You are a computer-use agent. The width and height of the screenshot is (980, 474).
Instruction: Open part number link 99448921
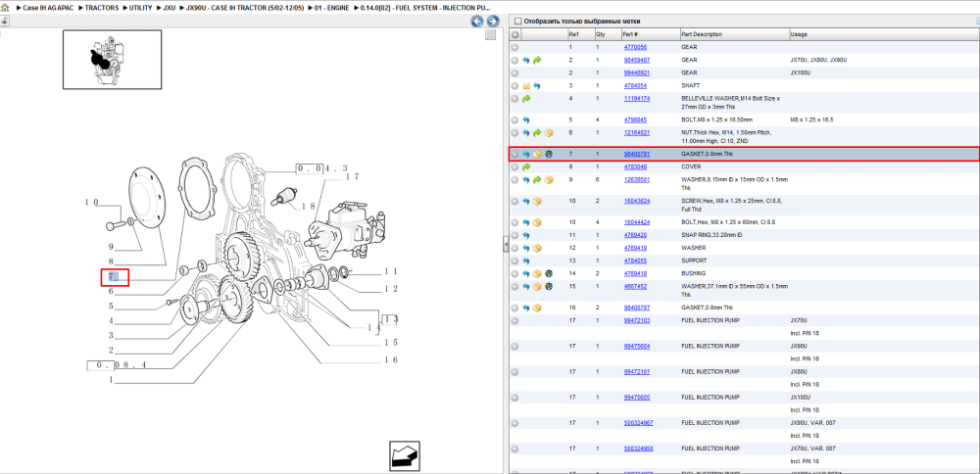[x=636, y=73]
